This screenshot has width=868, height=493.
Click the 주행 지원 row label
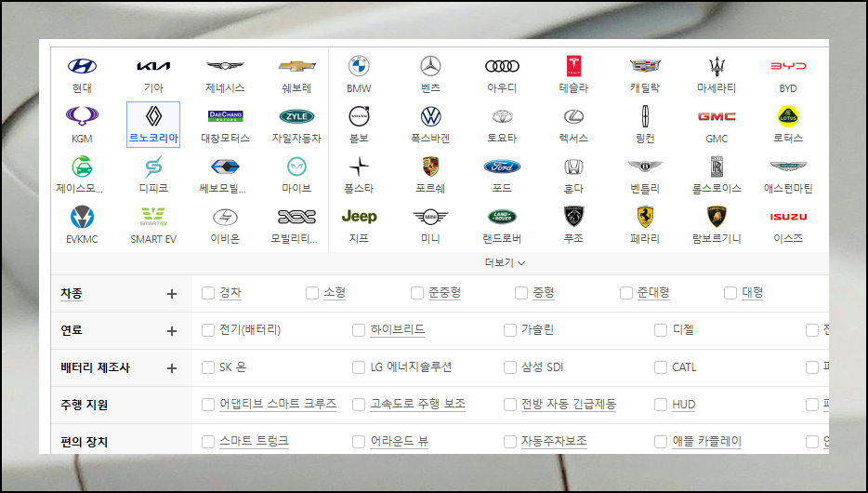point(85,405)
